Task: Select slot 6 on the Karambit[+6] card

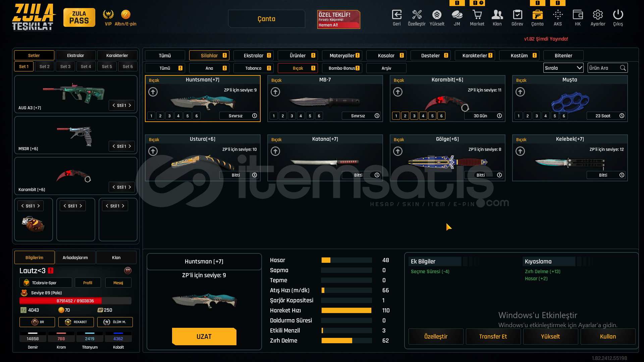Action: pyautogui.click(x=441, y=116)
